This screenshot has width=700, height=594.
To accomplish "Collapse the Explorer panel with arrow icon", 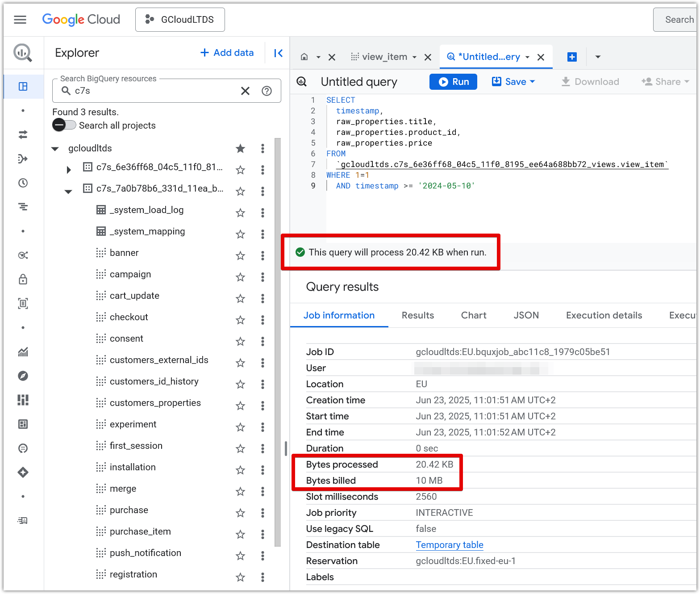I will point(278,53).
